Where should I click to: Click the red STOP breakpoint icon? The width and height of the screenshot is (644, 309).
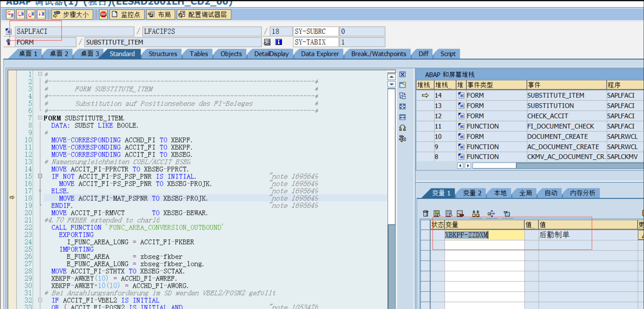click(x=103, y=14)
